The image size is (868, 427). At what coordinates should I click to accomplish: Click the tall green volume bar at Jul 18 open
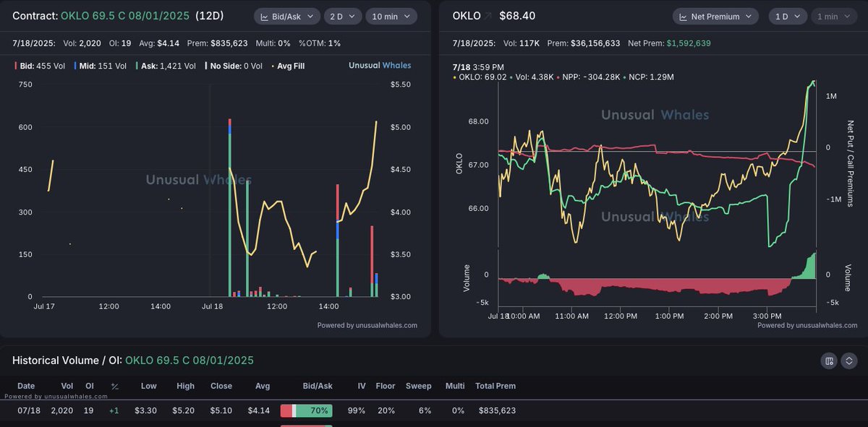point(229,215)
